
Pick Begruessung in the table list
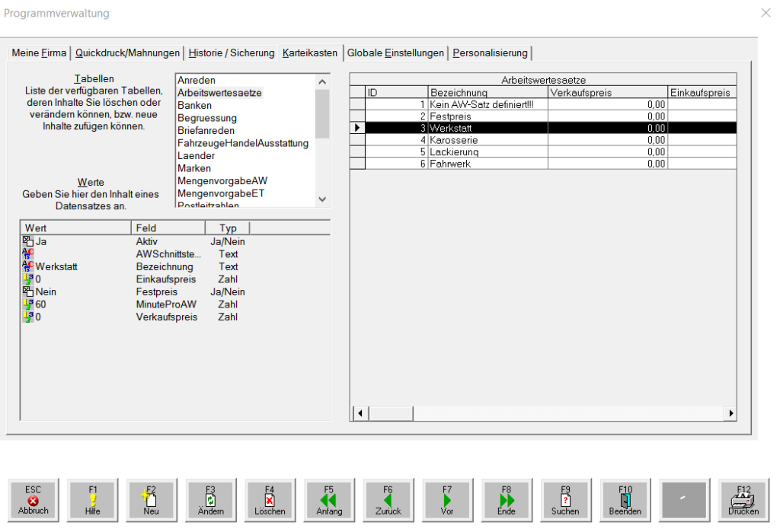click(207, 118)
